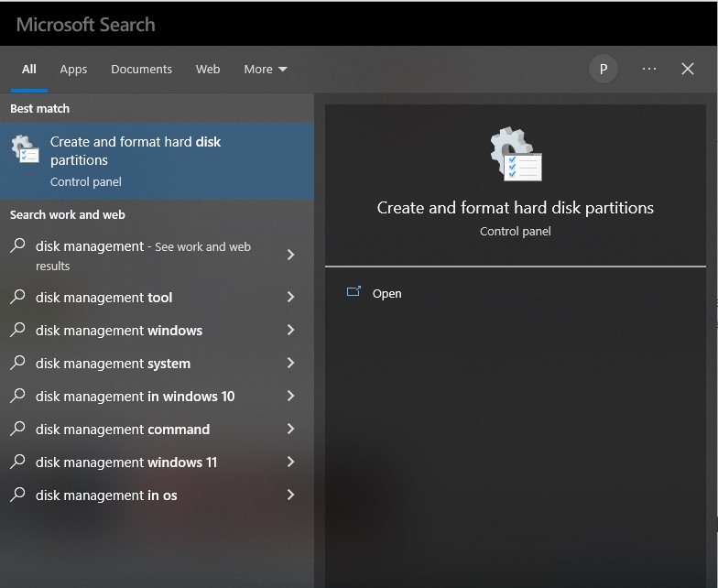Click the Disk Management gear icon in Best match

(26, 150)
